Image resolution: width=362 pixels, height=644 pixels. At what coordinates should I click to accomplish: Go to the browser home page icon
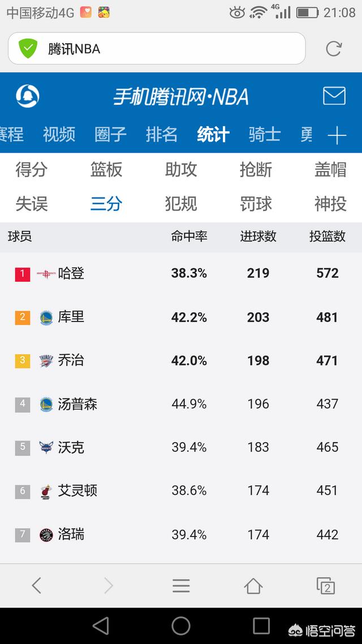tap(253, 585)
